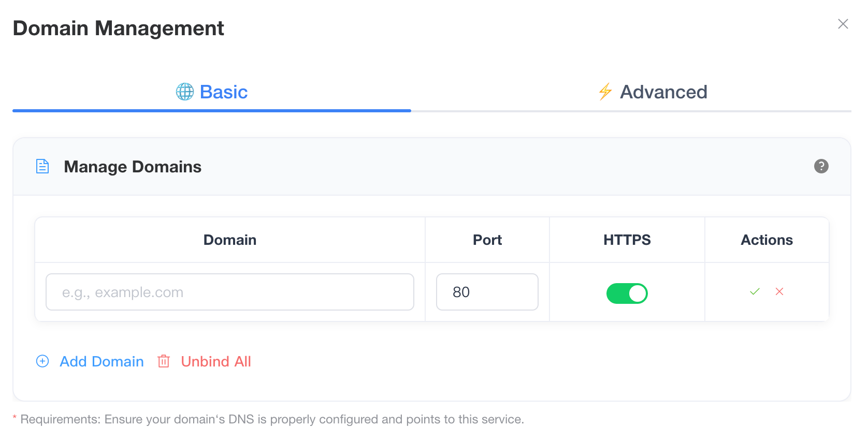Close the Domain Management dialog
Viewport: 868px width, 441px height.
843,24
